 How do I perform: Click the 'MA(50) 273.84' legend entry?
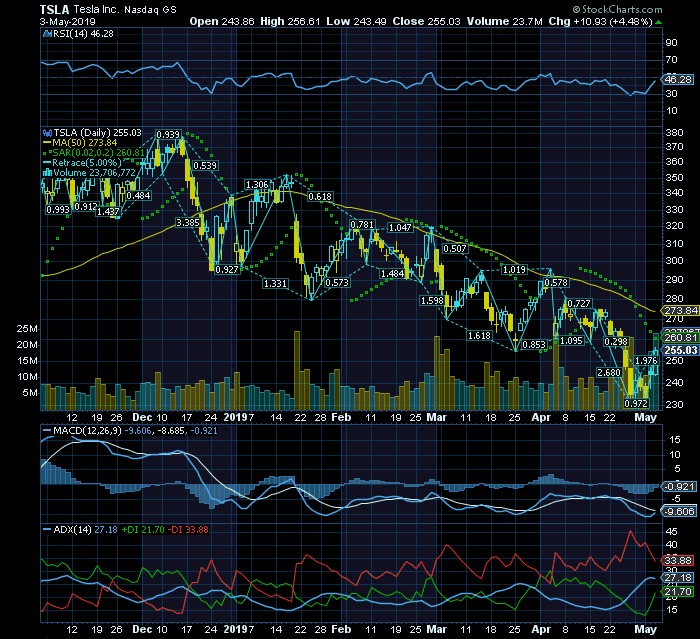(x=84, y=143)
